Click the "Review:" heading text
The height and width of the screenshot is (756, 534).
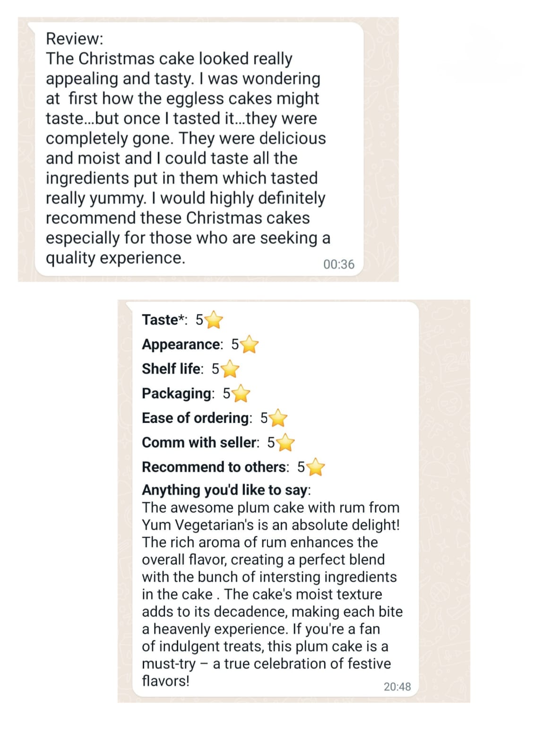[75, 38]
